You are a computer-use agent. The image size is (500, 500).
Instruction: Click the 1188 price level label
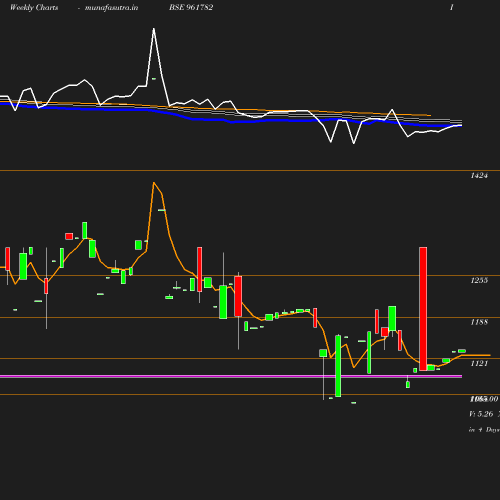click(x=479, y=322)
